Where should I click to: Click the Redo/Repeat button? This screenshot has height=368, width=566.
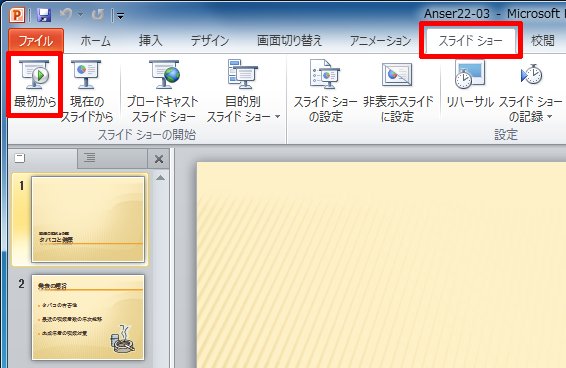tap(97, 15)
